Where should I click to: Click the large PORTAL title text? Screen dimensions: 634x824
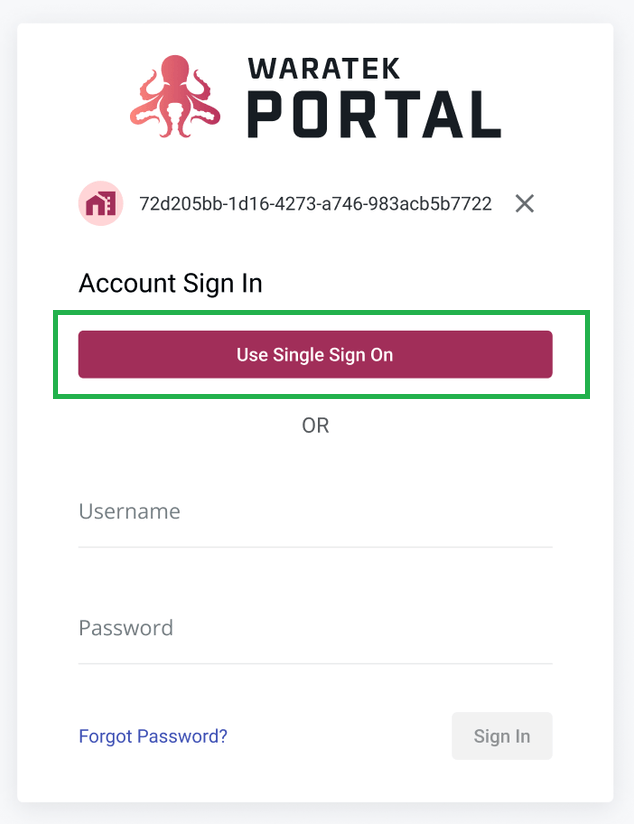click(374, 114)
